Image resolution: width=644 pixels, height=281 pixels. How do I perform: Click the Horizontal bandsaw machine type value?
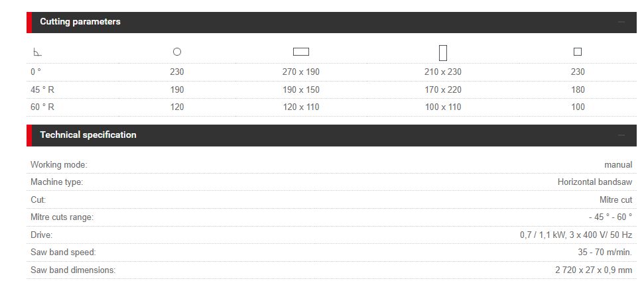point(595,182)
